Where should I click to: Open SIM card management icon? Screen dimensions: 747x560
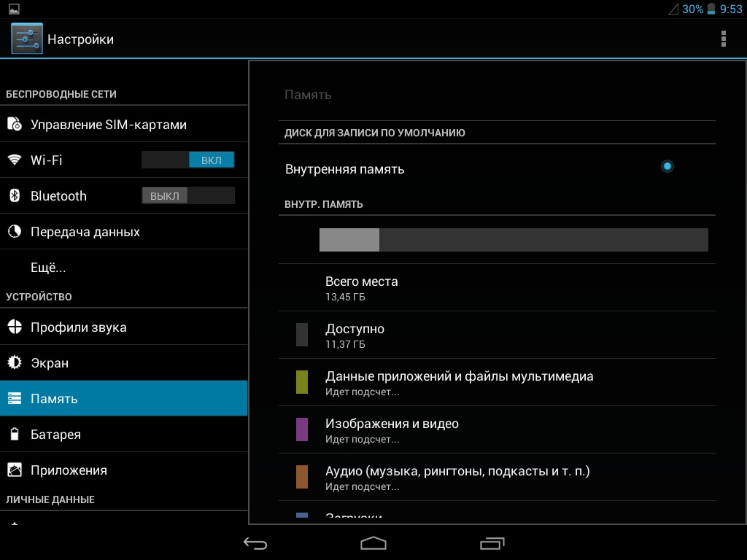(15, 125)
